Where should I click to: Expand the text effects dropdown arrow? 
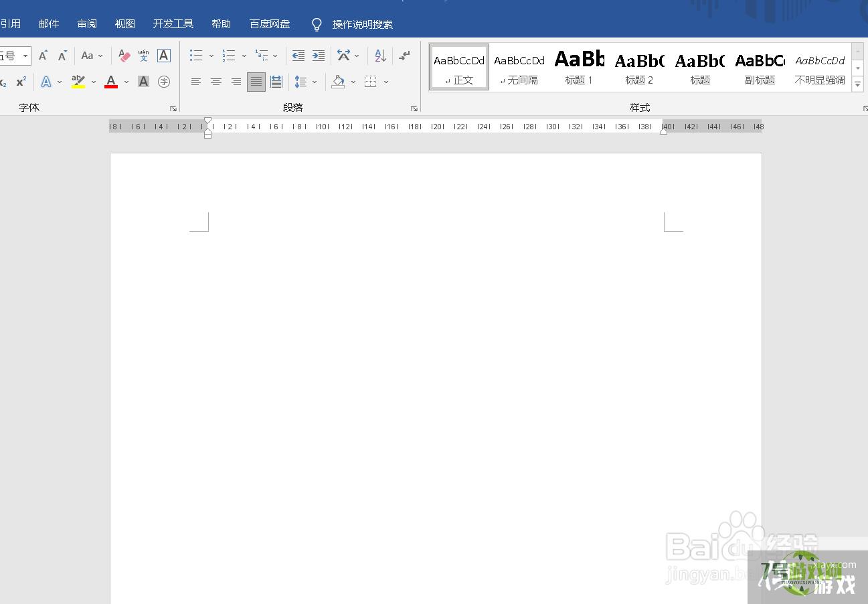click(60, 82)
